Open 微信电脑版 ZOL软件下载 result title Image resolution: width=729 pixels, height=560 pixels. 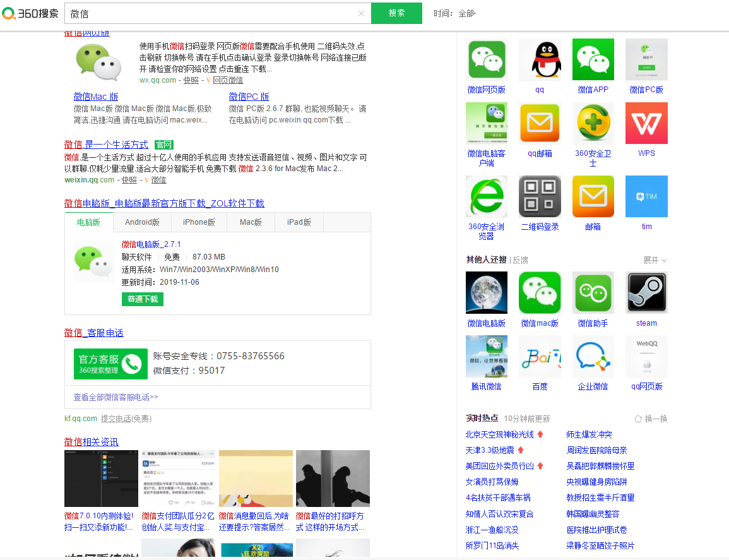(x=164, y=203)
